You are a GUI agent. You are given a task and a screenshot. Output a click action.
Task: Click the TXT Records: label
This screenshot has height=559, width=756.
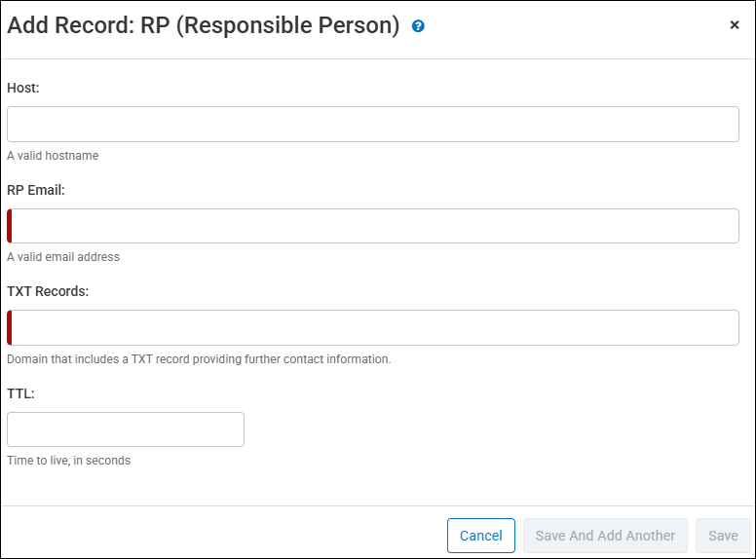(x=48, y=291)
